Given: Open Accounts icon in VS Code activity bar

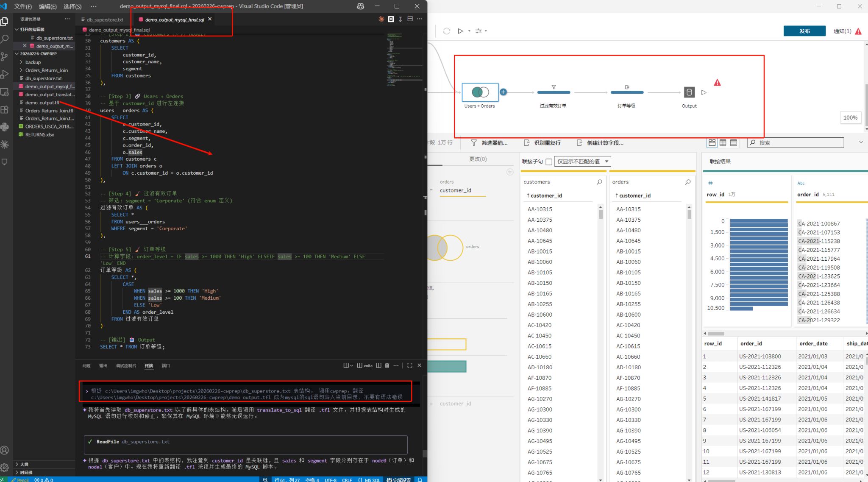Looking at the screenshot, I should click(5, 450).
